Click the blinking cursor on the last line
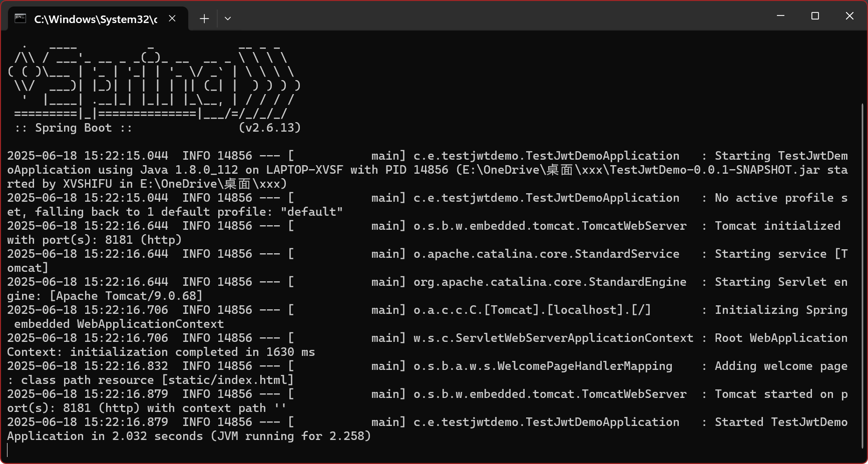Viewport: 868px width, 464px height. coord(8,450)
